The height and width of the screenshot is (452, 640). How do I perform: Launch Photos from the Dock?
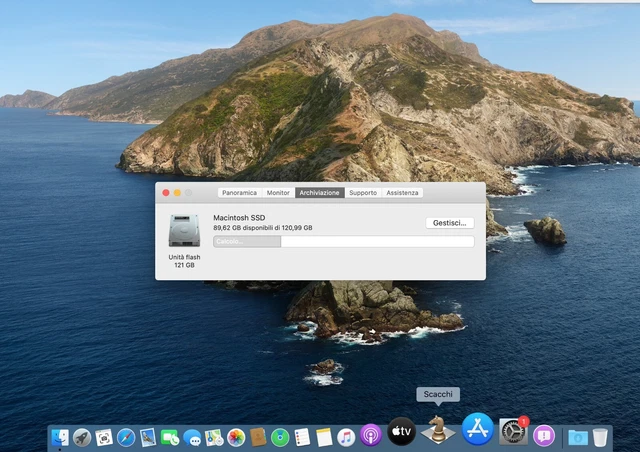pyautogui.click(x=236, y=438)
